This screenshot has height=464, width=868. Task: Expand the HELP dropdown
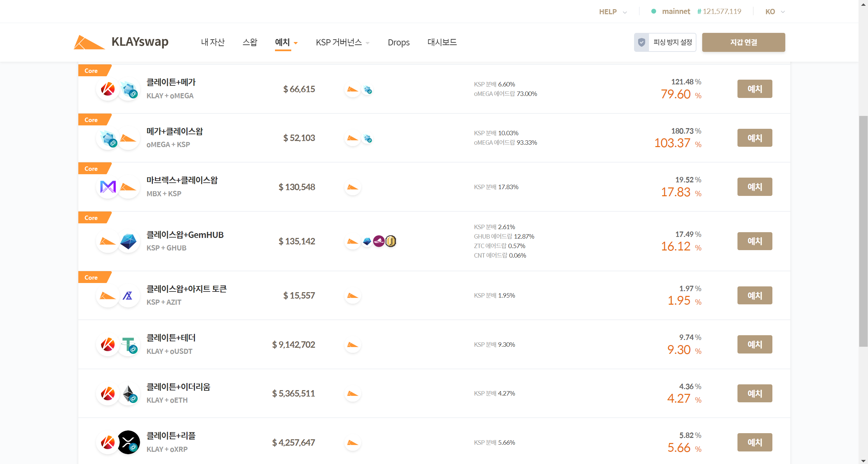click(613, 12)
